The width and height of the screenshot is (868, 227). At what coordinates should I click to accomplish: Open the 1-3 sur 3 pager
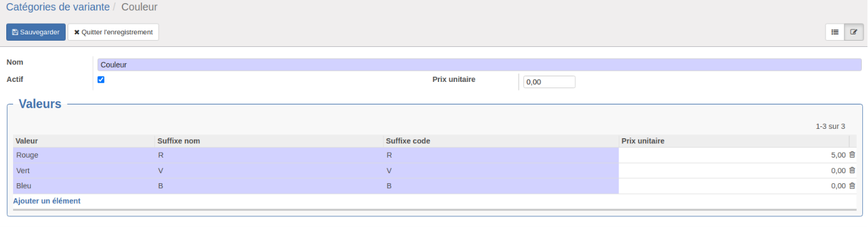point(830,126)
